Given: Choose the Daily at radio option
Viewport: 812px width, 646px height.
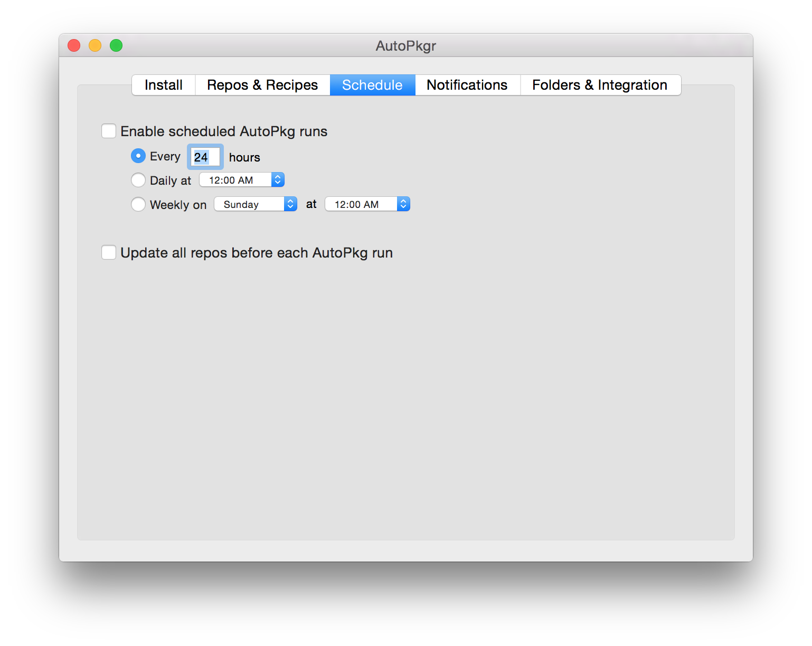Looking at the screenshot, I should tap(138, 180).
